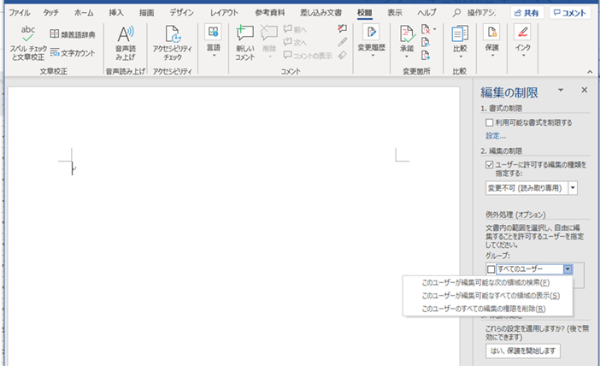Click the 例外処理 (オプション) heading
600x366 pixels.
tap(515, 214)
